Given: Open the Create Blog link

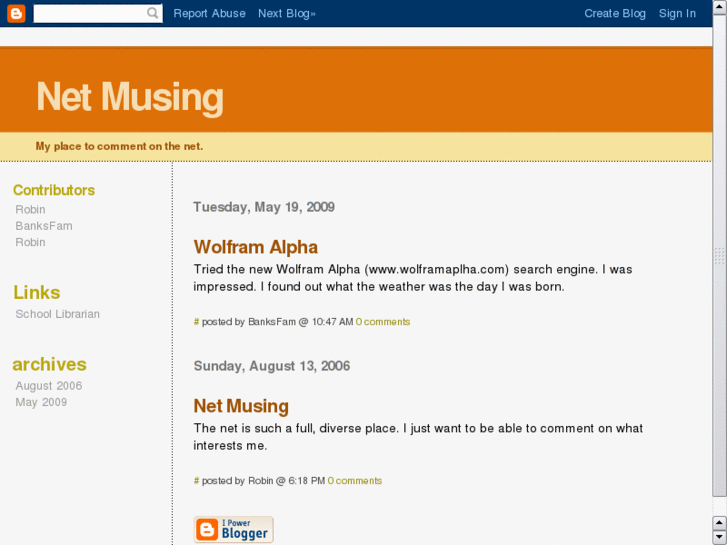Looking at the screenshot, I should point(615,13).
